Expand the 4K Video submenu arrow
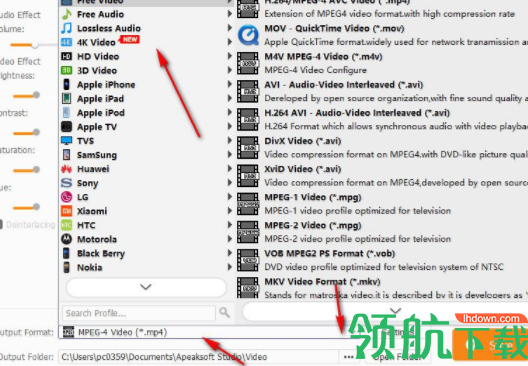 (x=230, y=42)
